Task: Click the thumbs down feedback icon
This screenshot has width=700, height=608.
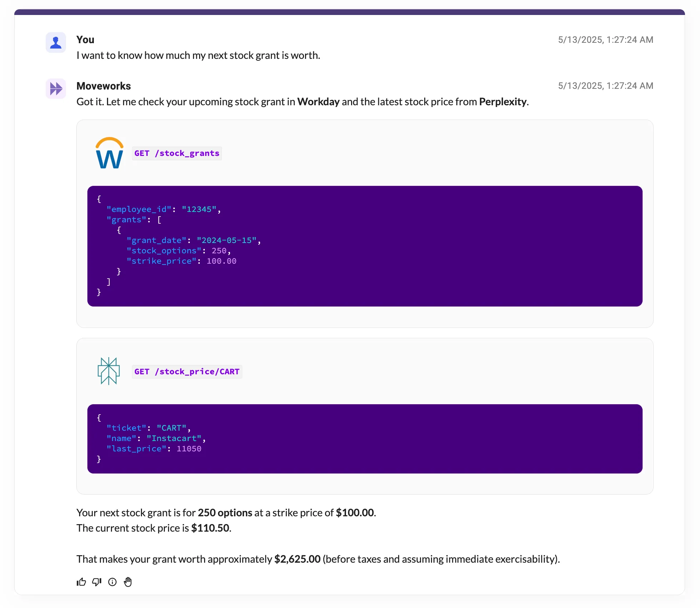Action: point(97,582)
